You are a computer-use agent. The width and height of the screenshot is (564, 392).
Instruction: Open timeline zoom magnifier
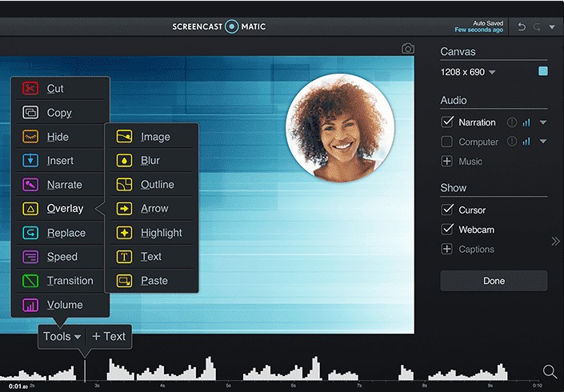tap(550, 372)
